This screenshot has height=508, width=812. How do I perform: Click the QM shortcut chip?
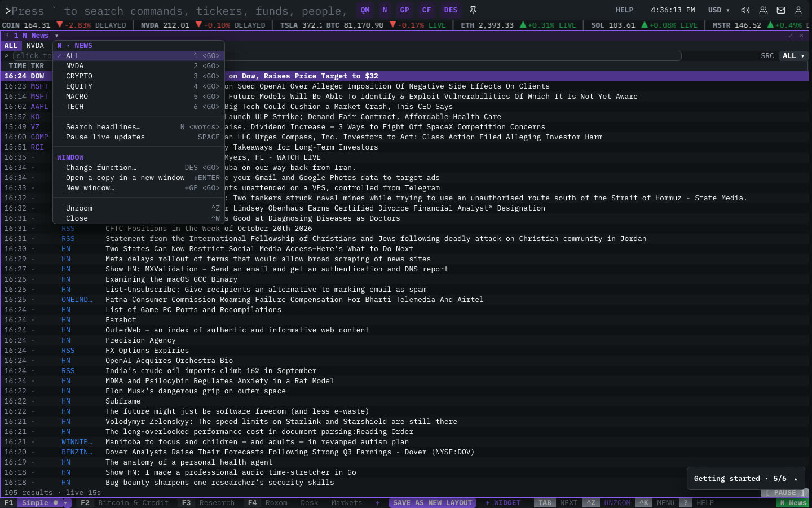tap(365, 10)
